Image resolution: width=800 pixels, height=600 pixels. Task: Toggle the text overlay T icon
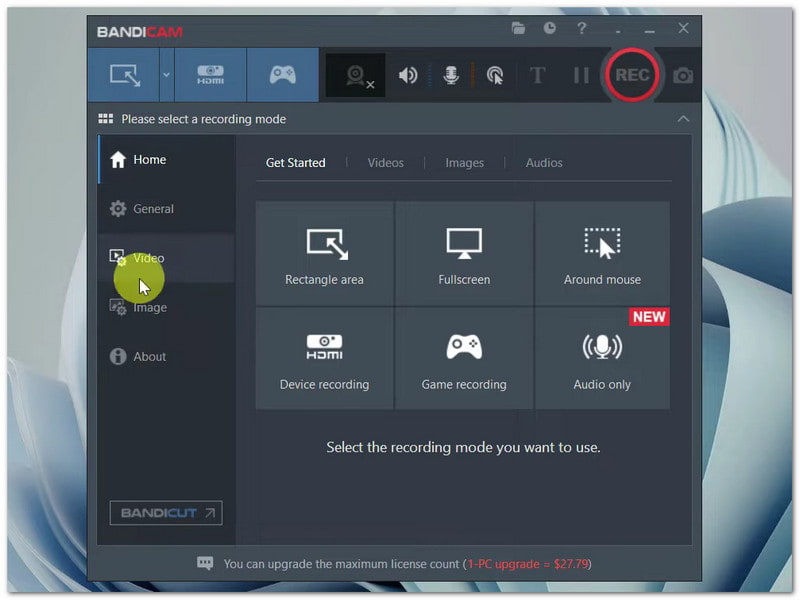point(537,76)
